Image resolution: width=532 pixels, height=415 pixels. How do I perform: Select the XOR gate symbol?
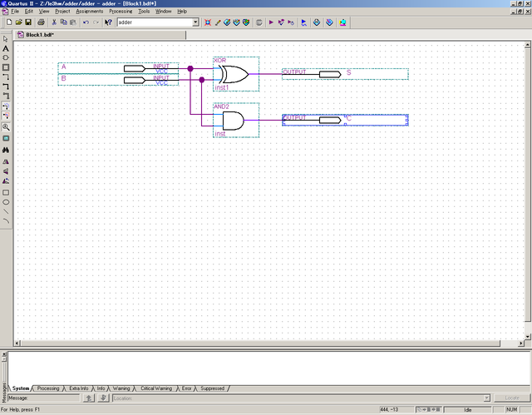pyautogui.click(x=236, y=74)
